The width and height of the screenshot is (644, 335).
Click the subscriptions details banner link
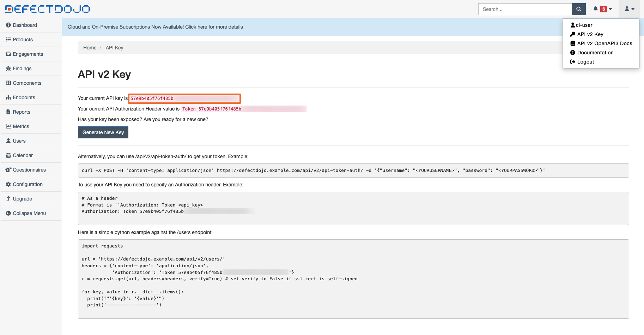click(x=156, y=27)
